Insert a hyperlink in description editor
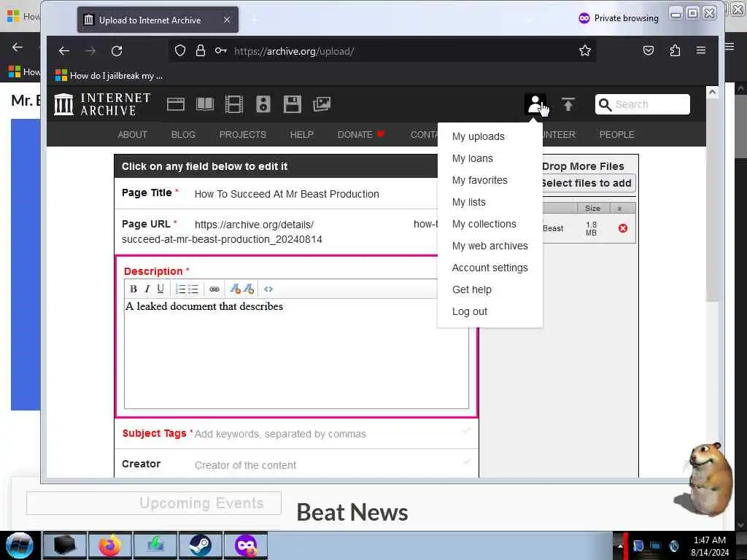 click(x=214, y=289)
